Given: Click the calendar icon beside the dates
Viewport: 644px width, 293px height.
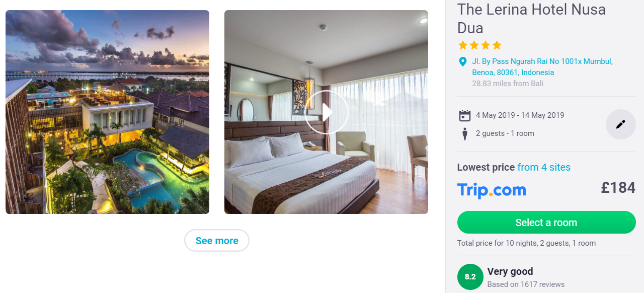Looking at the screenshot, I should [464, 115].
